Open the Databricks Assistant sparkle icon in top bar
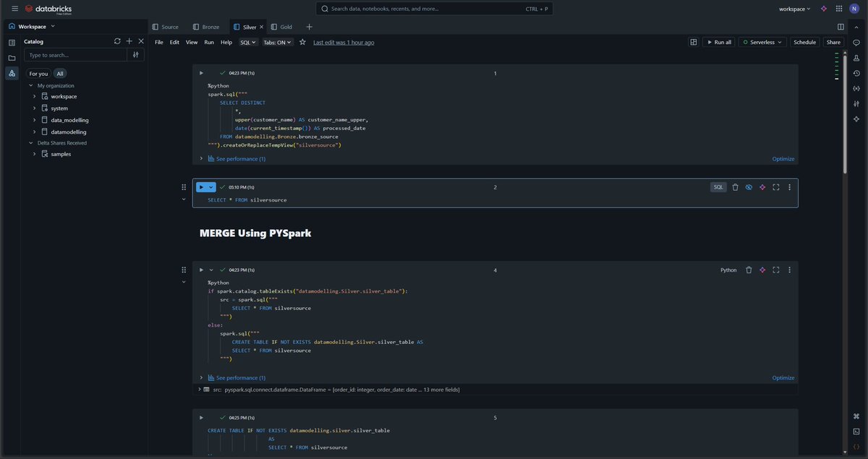The height and width of the screenshot is (459, 868). click(823, 9)
